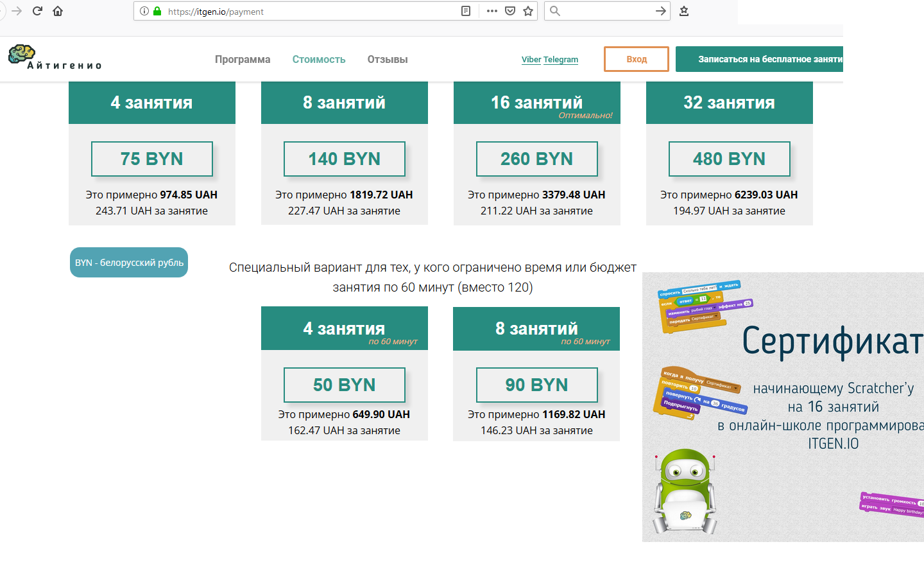
Task: Click the 16 занятий Оптимально header
Action: point(537,103)
